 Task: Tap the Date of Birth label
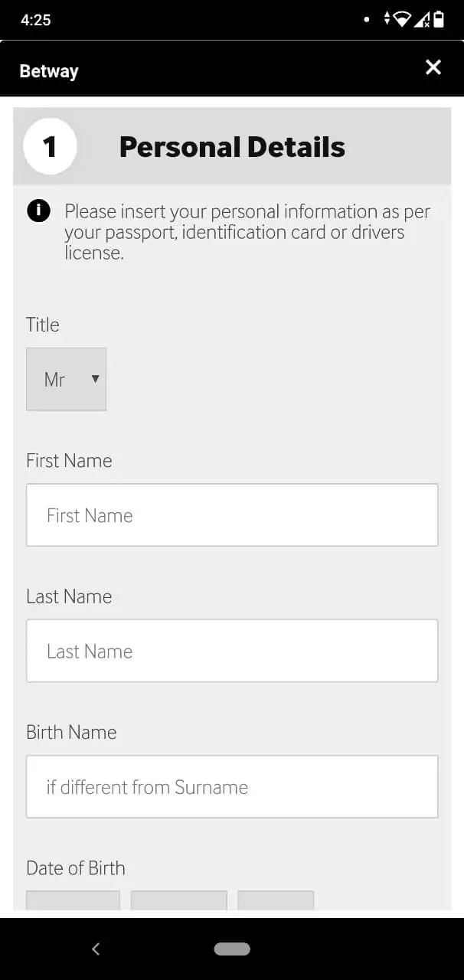pos(76,867)
